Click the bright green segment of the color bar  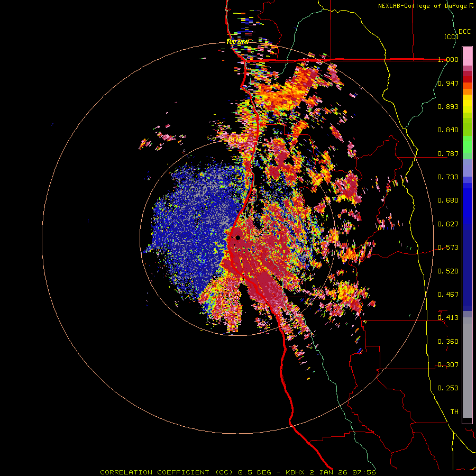tap(467, 144)
